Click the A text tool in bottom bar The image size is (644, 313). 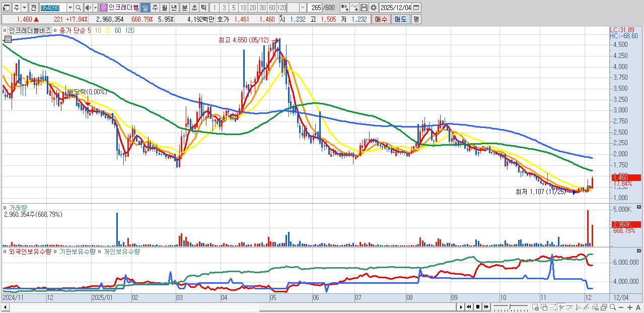coord(638,307)
